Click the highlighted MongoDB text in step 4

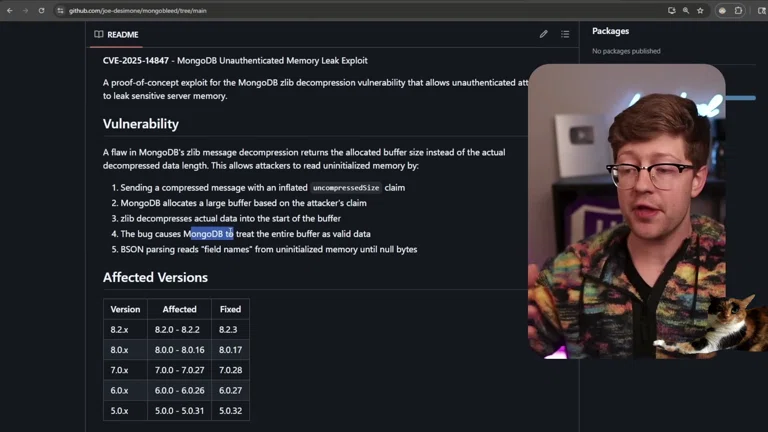click(208, 234)
